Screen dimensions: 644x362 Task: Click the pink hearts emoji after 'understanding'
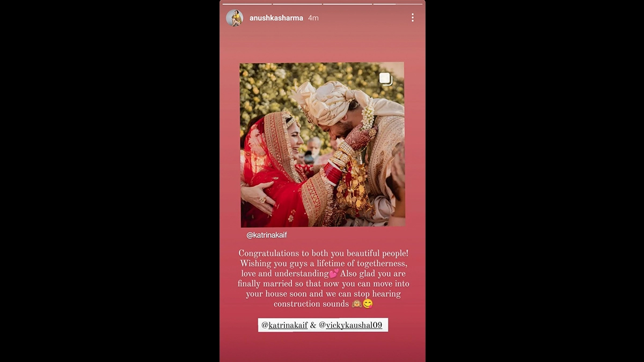pos(334,274)
